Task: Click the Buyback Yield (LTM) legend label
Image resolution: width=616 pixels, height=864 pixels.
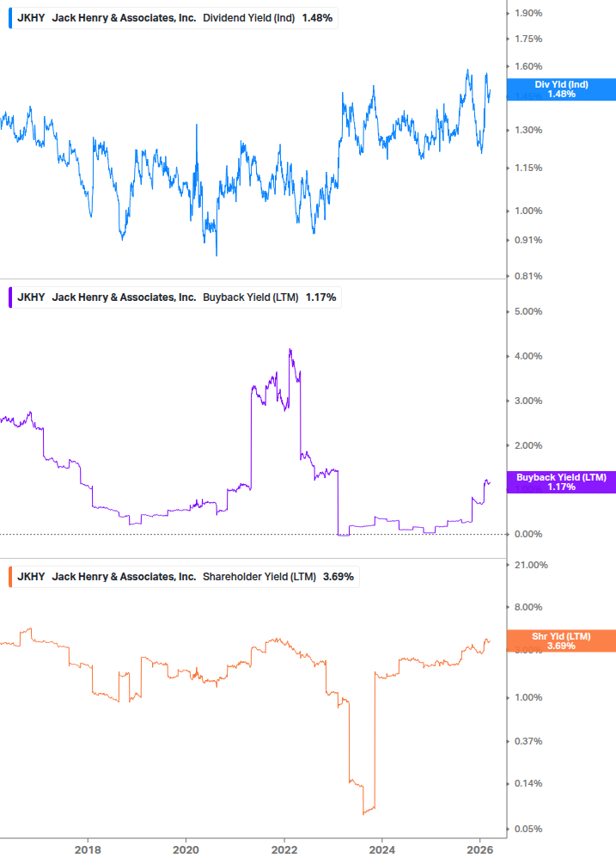Action: [x=251, y=297]
